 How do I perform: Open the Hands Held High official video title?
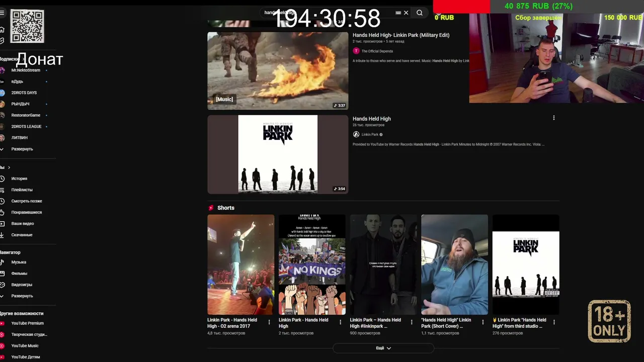(372, 119)
